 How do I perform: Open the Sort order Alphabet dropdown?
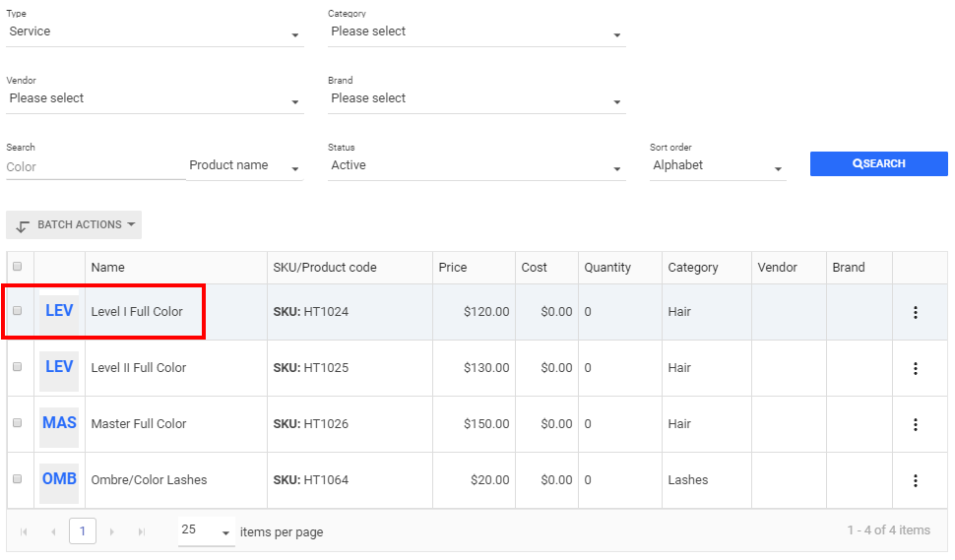tap(718, 166)
